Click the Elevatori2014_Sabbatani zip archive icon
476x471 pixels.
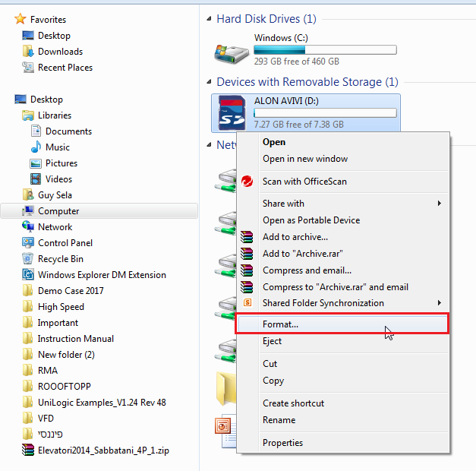point(28,450)
